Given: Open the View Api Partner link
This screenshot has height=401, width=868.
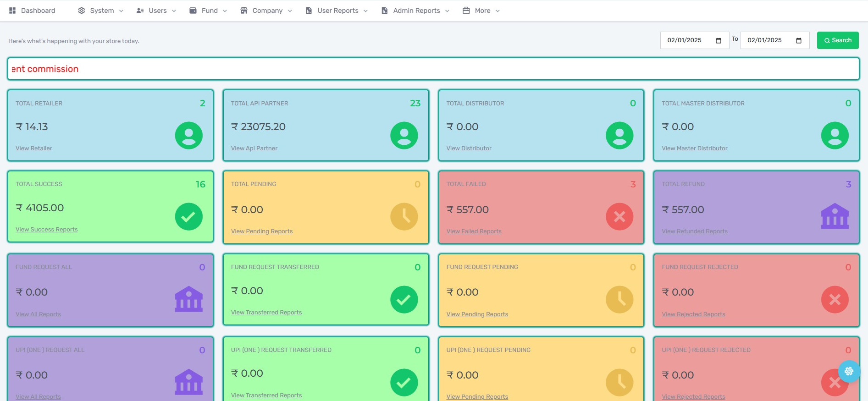Looking at the screenshot, I should click(254, 148).
